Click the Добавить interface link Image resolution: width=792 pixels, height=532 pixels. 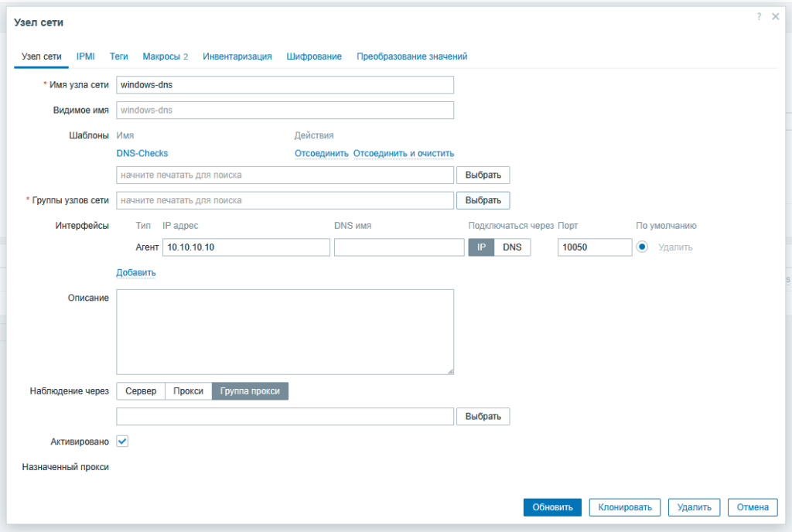pos(136,273)
